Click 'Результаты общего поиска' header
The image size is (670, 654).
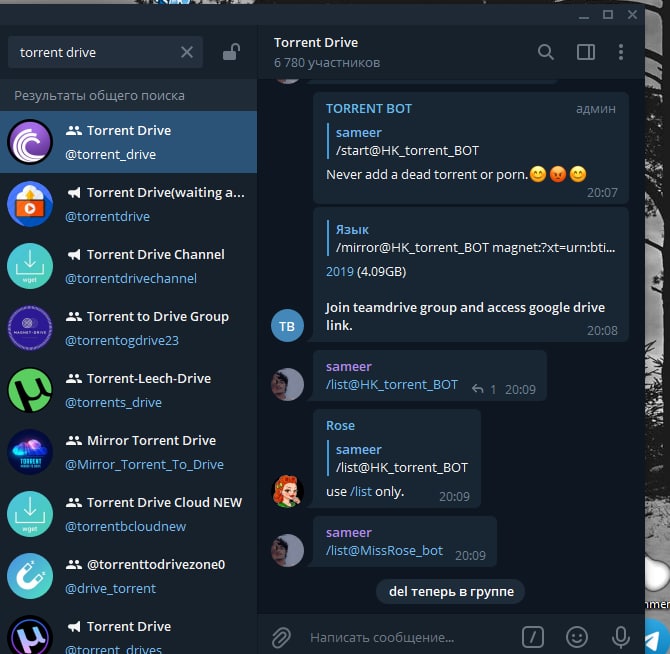tap(99, 95)
